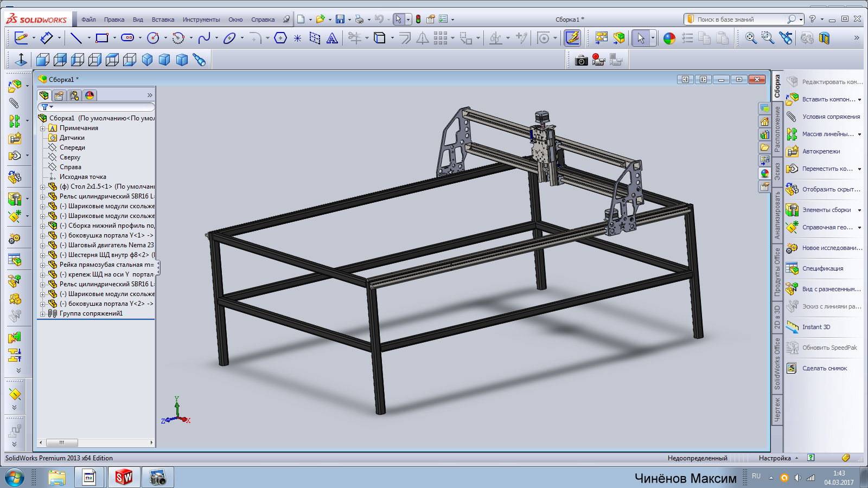
Task: Click SolidWorks taskbar icon
Action: click(124, 477)
